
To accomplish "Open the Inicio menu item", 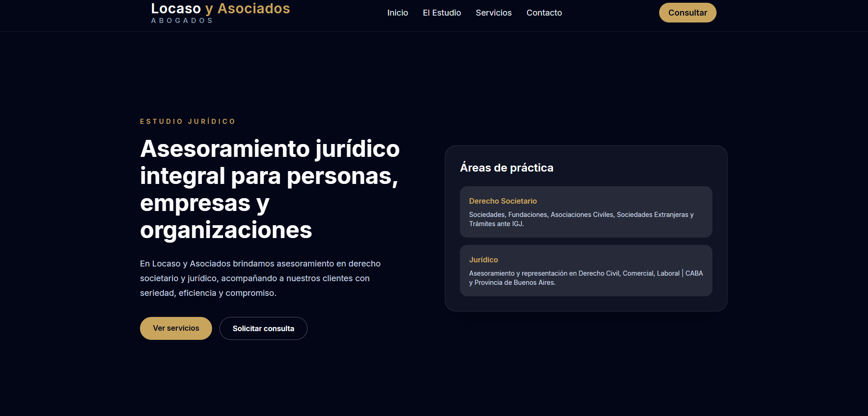I will coord(398,13).
